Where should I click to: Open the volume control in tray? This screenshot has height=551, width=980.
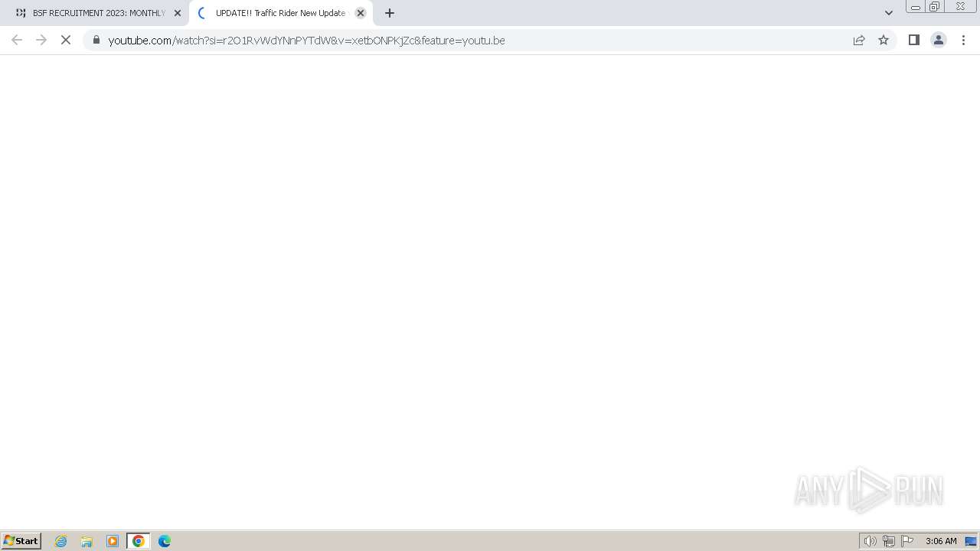point(870,541)
